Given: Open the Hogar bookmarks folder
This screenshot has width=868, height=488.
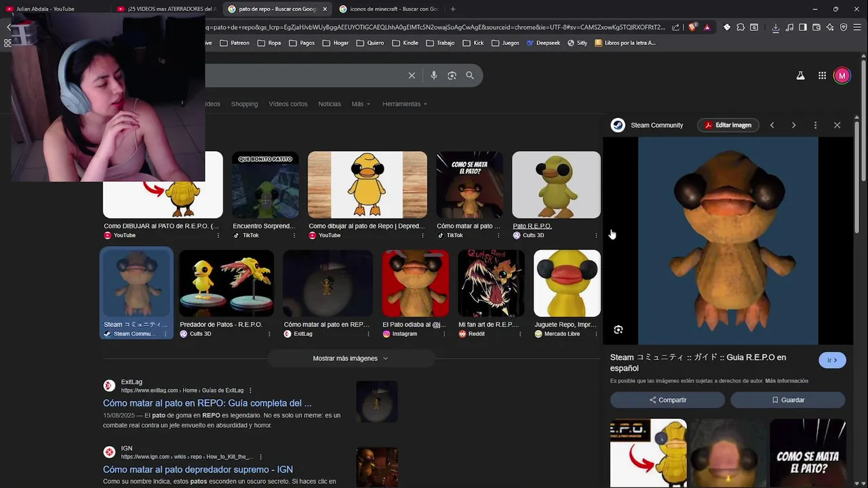Looking at the screenshot, I should pos(336,43).
